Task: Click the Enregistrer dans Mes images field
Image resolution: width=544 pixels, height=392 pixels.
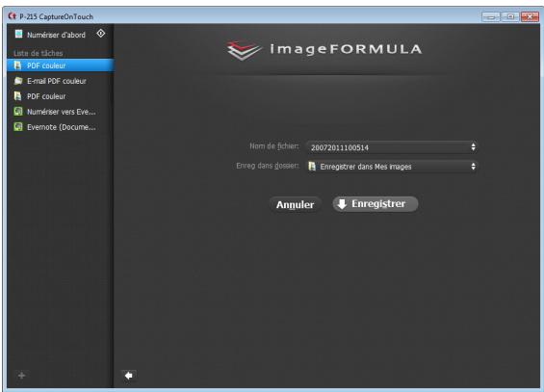Action: (391, 167)
